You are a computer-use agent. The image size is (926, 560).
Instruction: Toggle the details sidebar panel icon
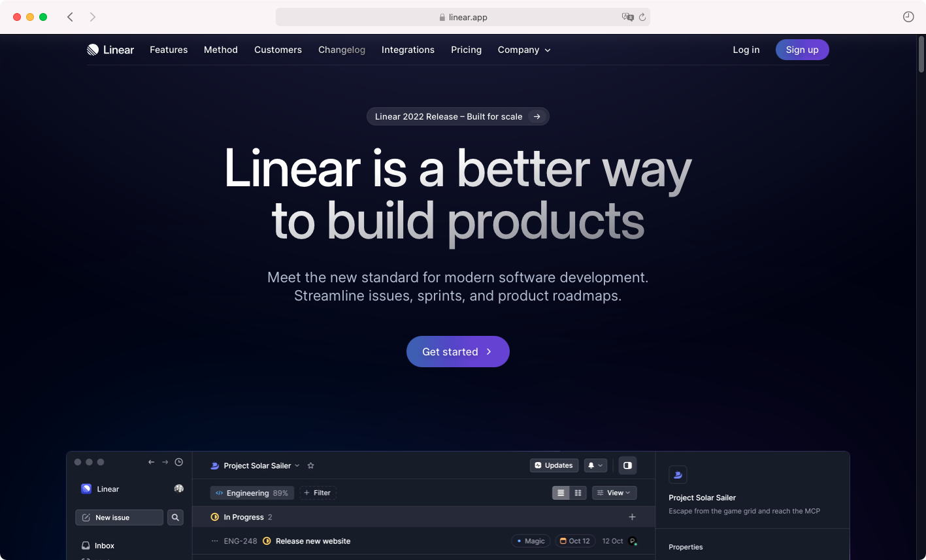click(x=627, y=465)
